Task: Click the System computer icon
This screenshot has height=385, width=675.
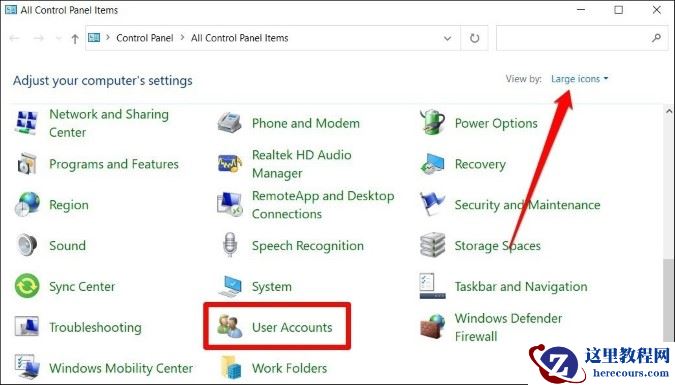Action: coord(229,286)
